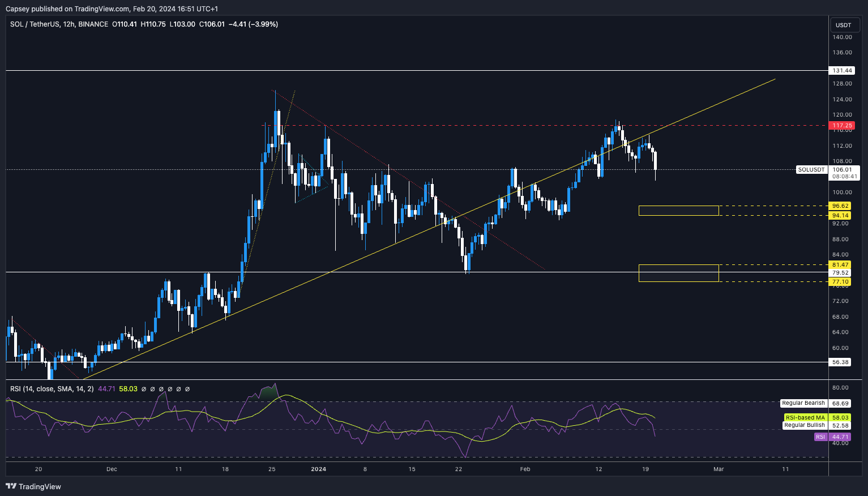Click the TradingView logo icon
This screenshot has width=868, height=496.
(x=11, y=486)
